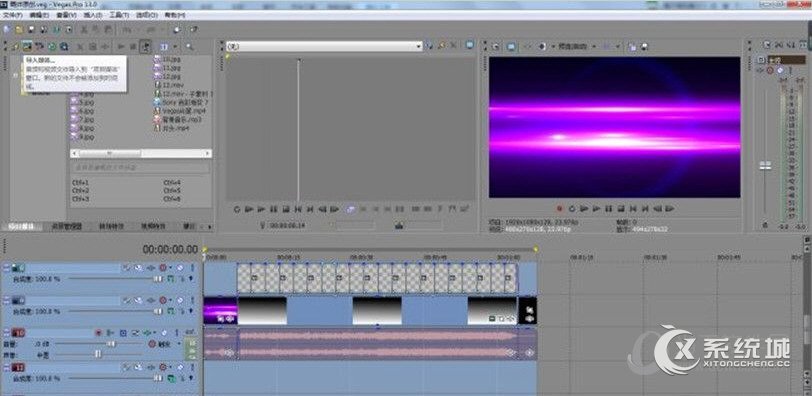
Task: Toggle mute on the second video track
Action: (x=180, y=300)
